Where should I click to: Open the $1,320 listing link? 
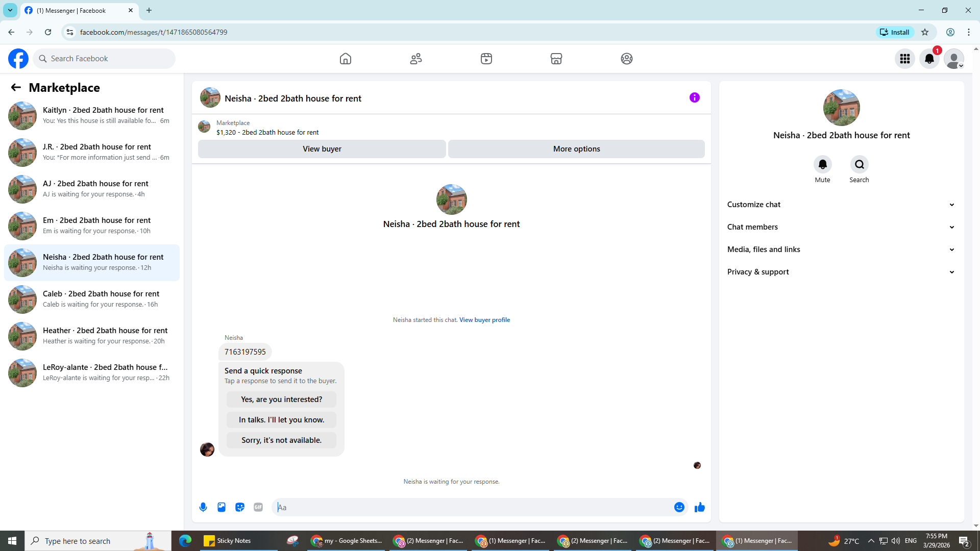point(267,132)
